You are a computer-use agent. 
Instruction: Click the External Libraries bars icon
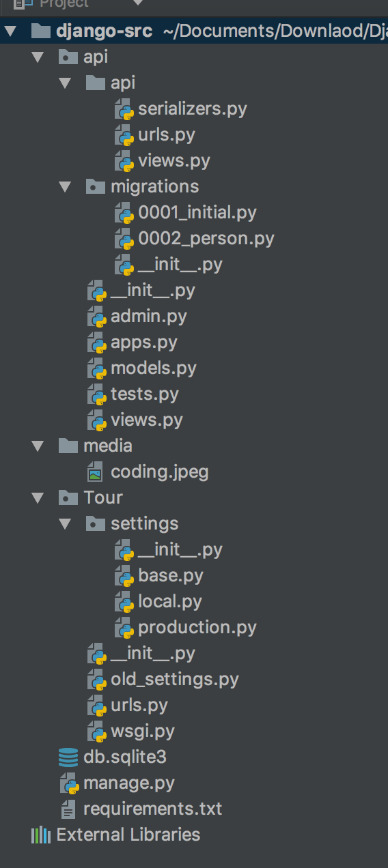point(41,835)
